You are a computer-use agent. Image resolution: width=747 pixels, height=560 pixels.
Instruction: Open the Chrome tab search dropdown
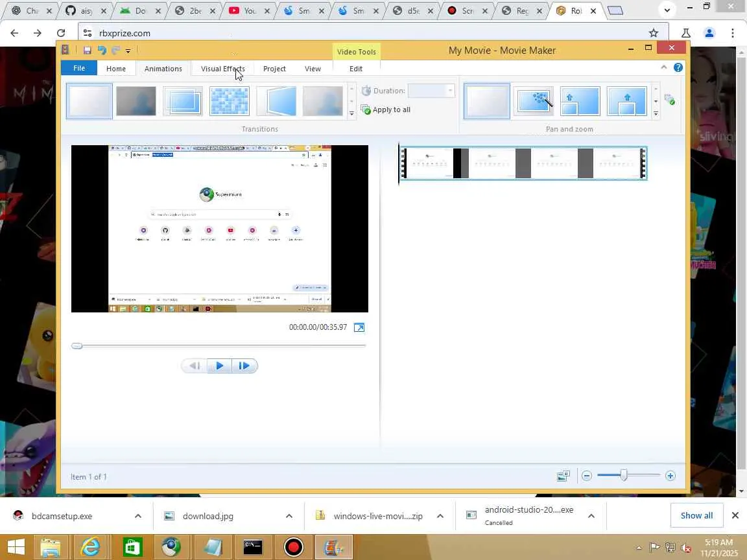667,10
